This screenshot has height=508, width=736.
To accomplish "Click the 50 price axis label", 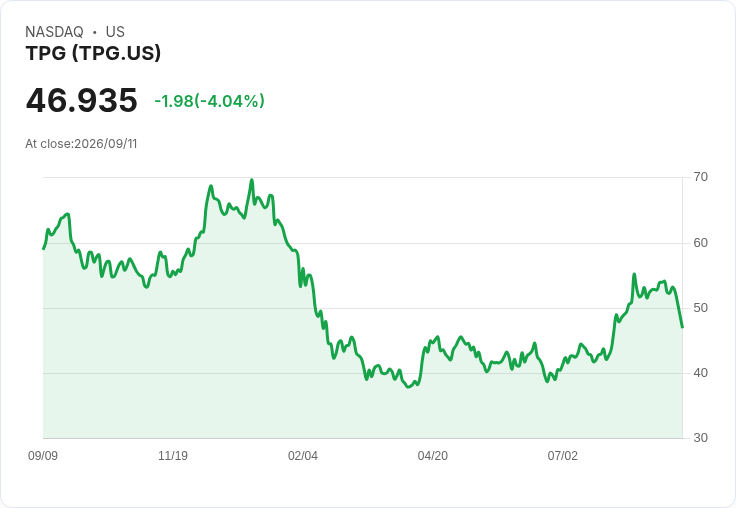I will click(700, 308).
